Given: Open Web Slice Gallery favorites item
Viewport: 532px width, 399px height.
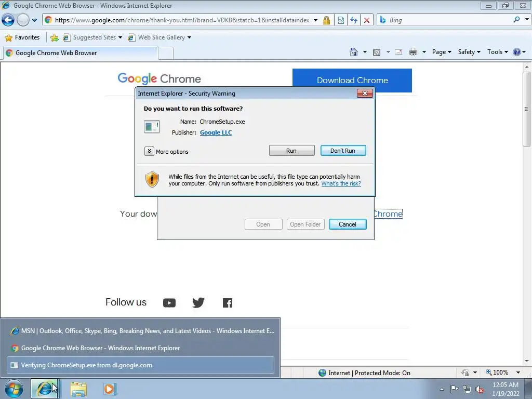Looking at the screenshot, I should [x=159, y=37].
